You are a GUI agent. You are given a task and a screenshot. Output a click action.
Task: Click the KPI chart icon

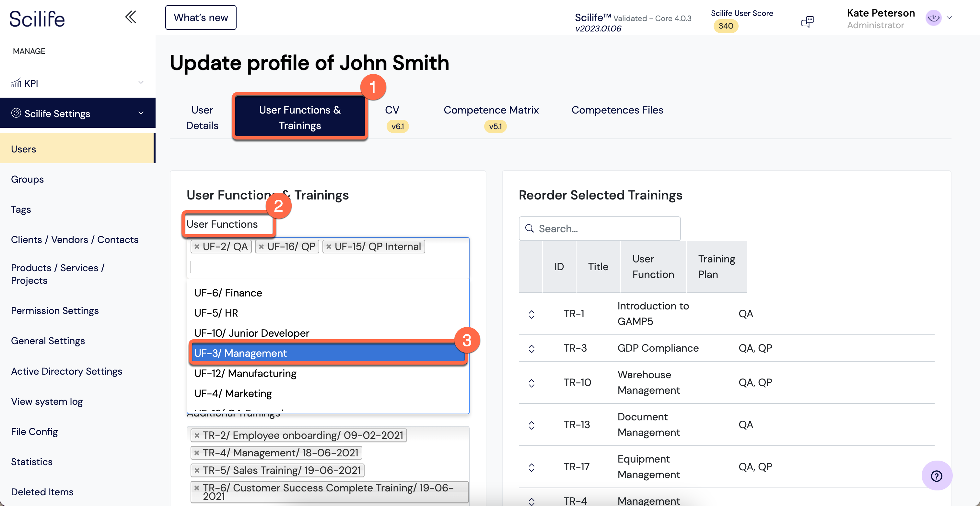click(16, 83)
